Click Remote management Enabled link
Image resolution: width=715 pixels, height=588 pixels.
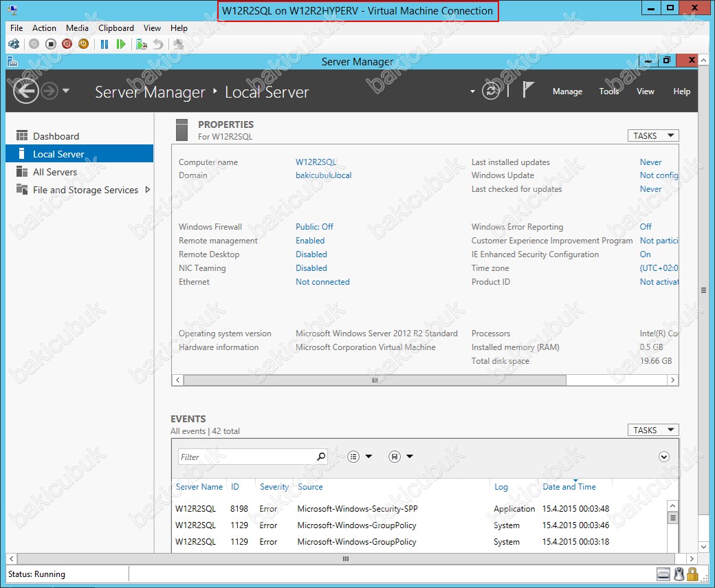pos(310,241)
